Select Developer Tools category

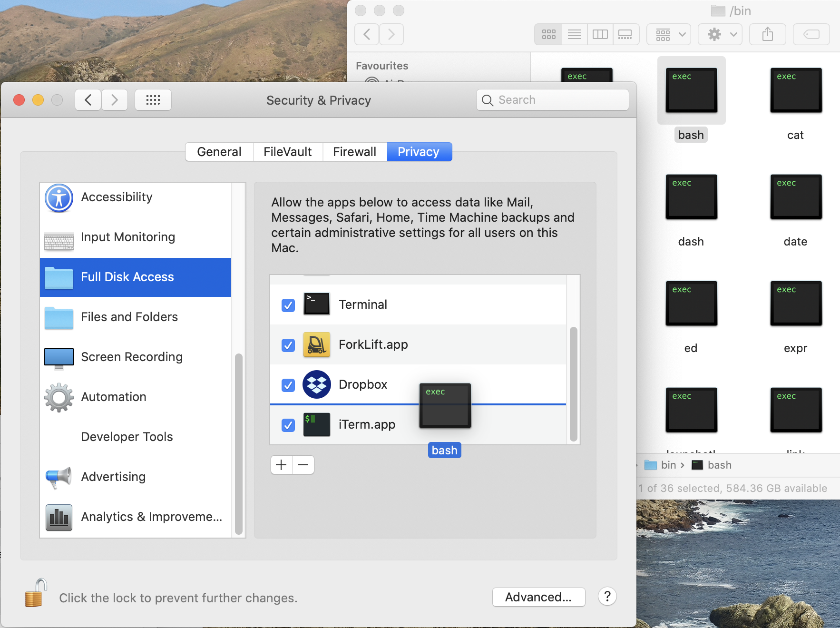[x=136, y=437]
